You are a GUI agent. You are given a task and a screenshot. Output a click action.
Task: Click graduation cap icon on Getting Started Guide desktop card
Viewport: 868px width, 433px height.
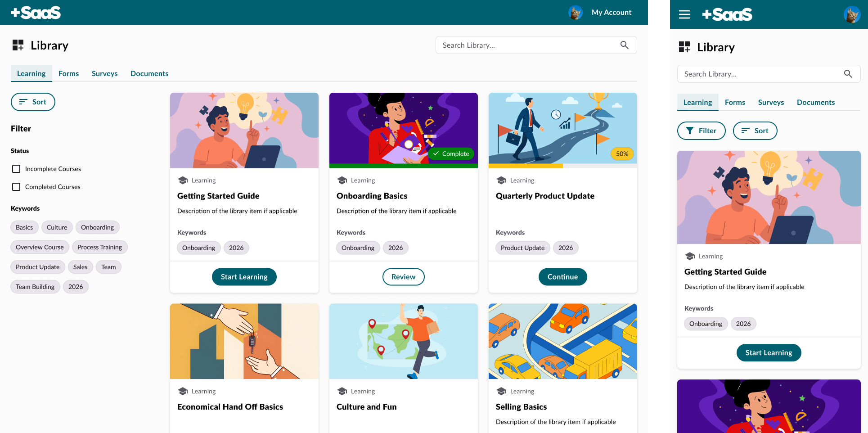tap(183, 180)
